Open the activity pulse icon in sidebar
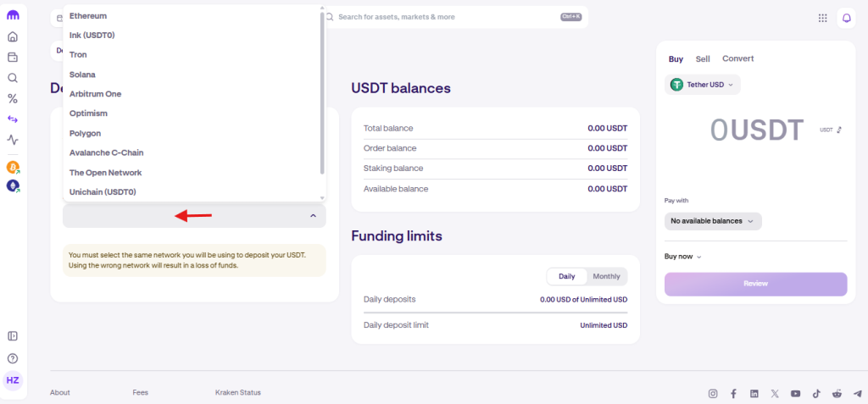 click(x=13, y=140)
